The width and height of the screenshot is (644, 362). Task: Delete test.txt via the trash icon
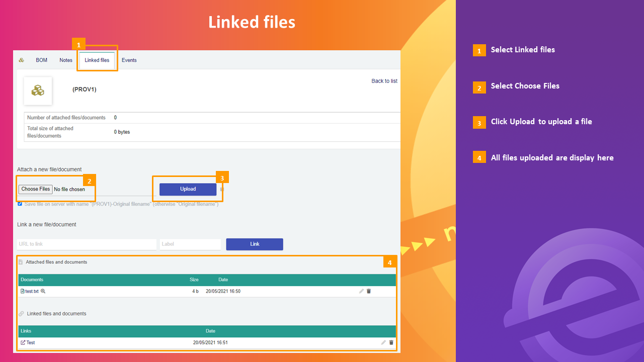pyautogui.click(x=368, y=291)
